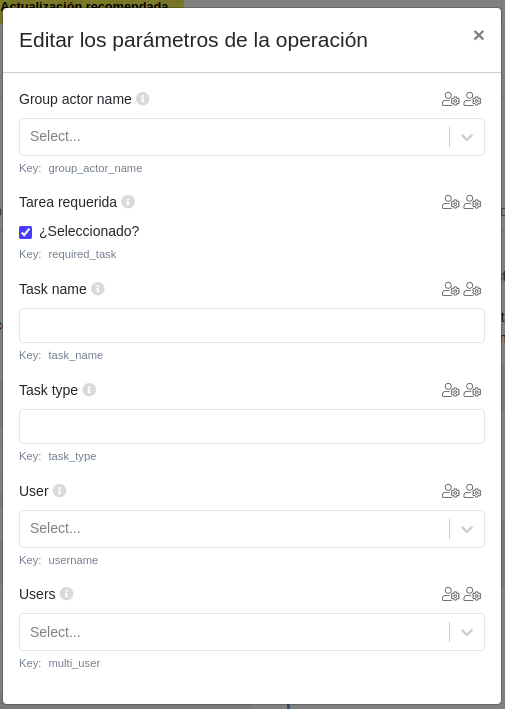Click second user-gear icon in Users row

472,594
